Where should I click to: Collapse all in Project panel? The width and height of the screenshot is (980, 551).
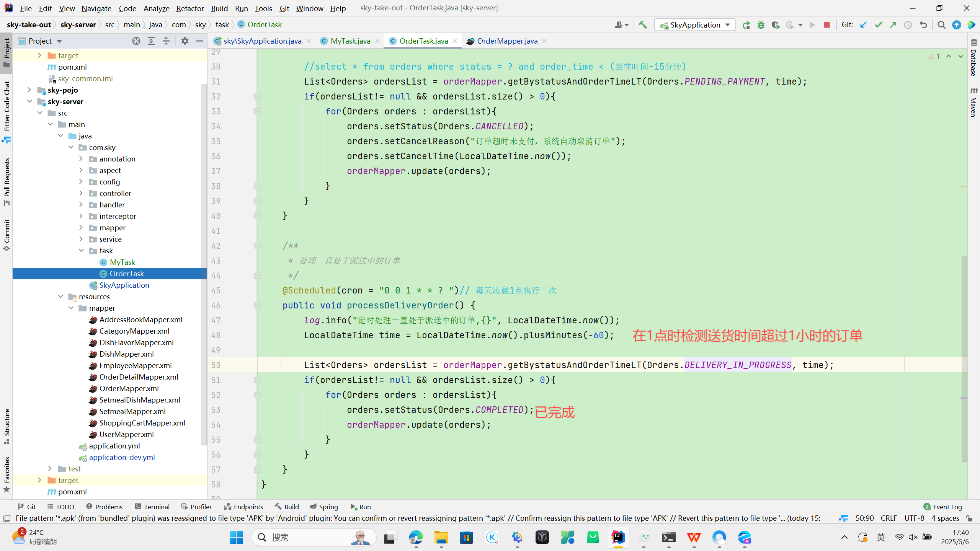(x=166, y=41)
